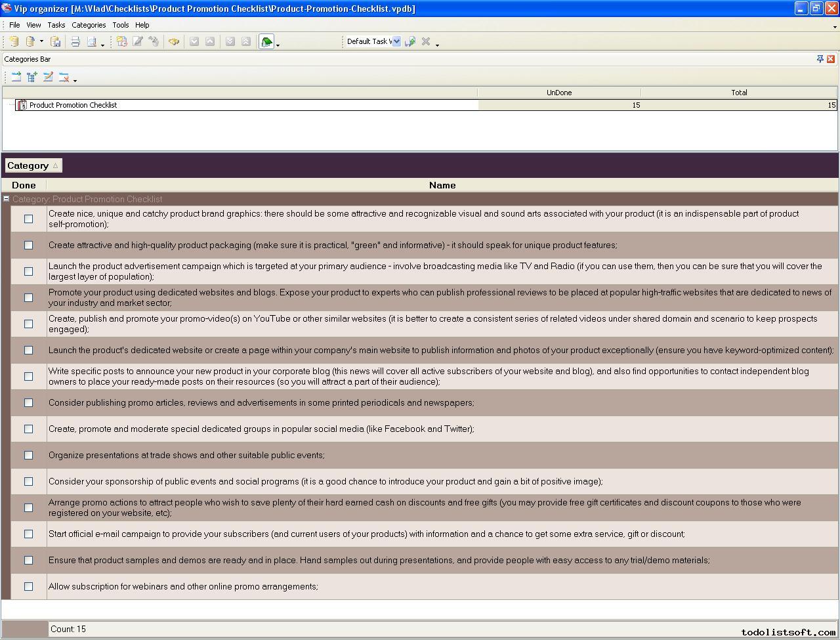Check the 'Create attractive and high-quality product packaging' task

pyautogui.click(x=28, y=245)
